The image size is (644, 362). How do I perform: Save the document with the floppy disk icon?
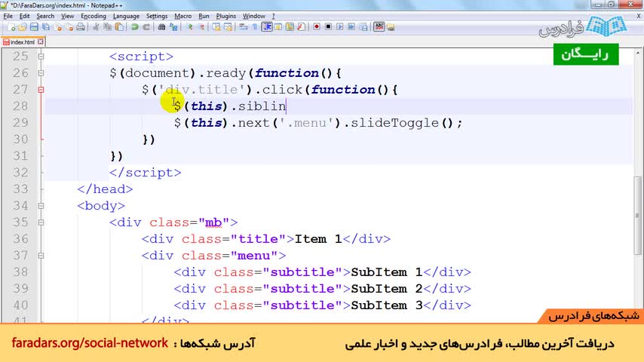[34, 27]
